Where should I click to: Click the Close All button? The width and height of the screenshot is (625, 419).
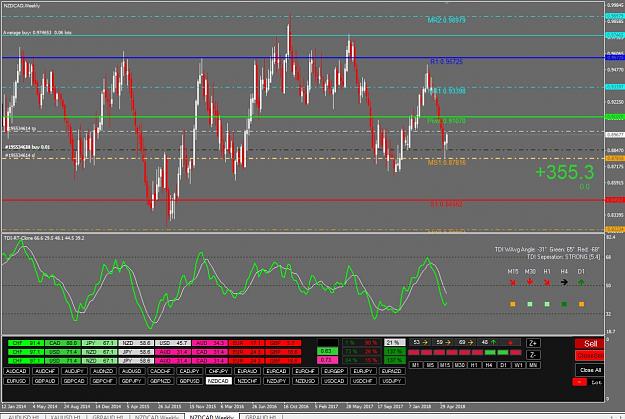click(590, 370)
